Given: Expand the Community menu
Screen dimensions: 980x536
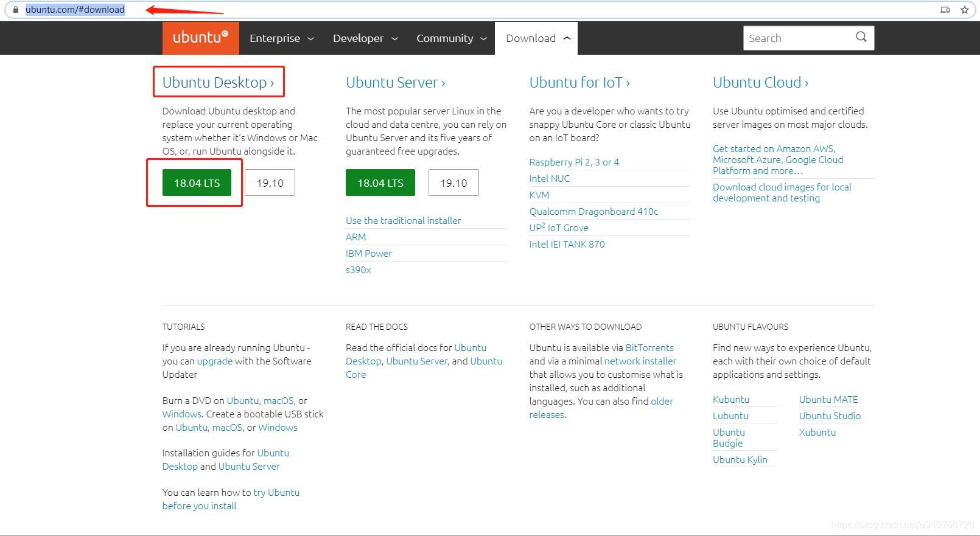Looking at the screenshot, I should (x=452, y=38).
